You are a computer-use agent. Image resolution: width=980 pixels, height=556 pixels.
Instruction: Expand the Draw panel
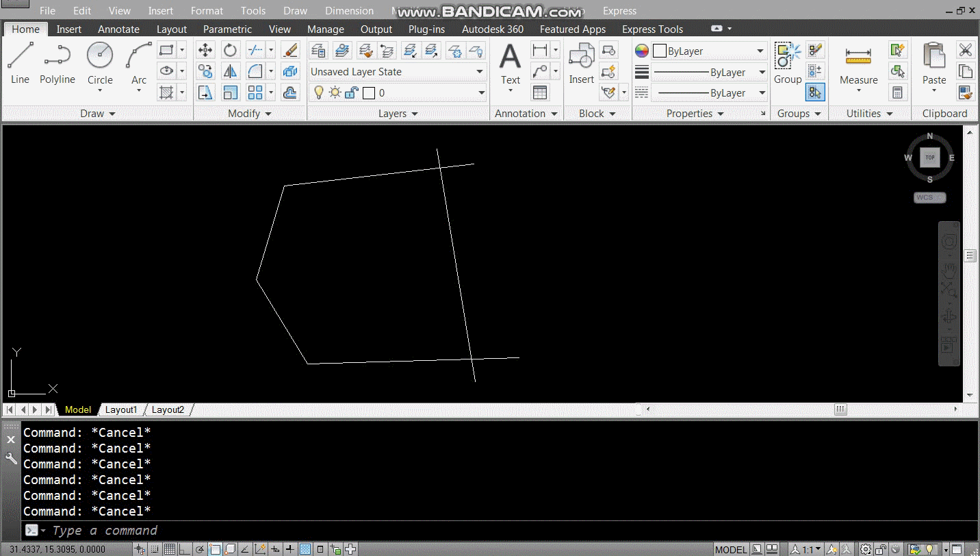[x=98, y=114]
